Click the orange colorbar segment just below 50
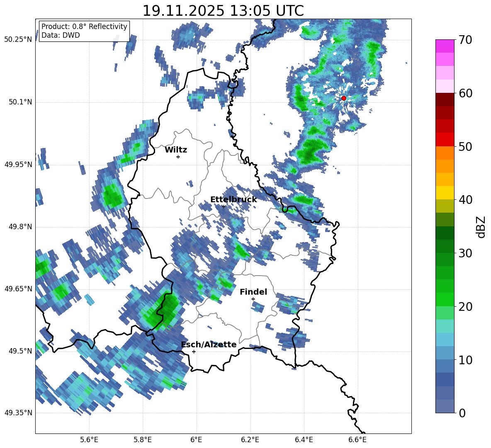This screenshot has width=491, height=448. point(445,153)
